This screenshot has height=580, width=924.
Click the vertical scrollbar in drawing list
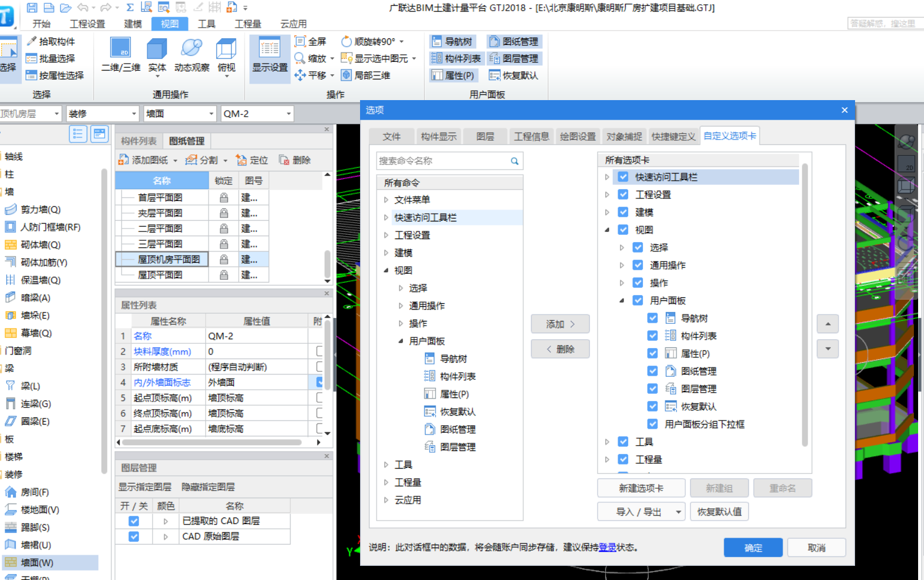[328, 264]
